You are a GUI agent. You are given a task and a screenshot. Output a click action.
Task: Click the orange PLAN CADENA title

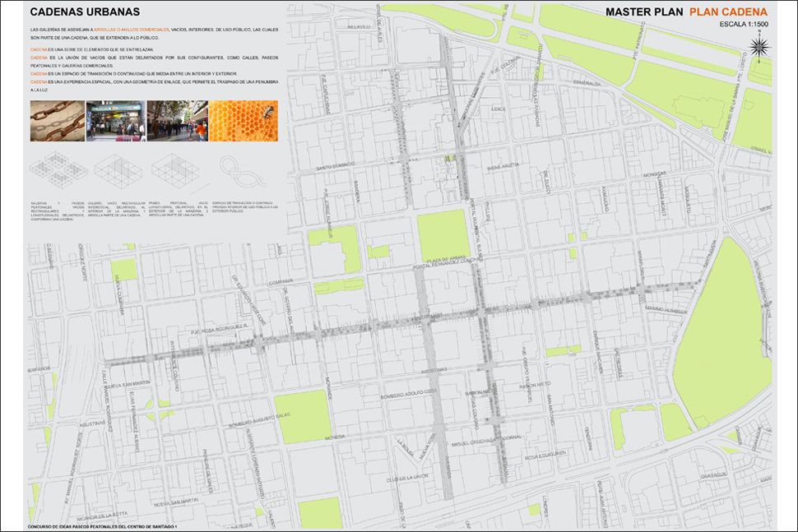pyautogui.click(x=728, y=12)
